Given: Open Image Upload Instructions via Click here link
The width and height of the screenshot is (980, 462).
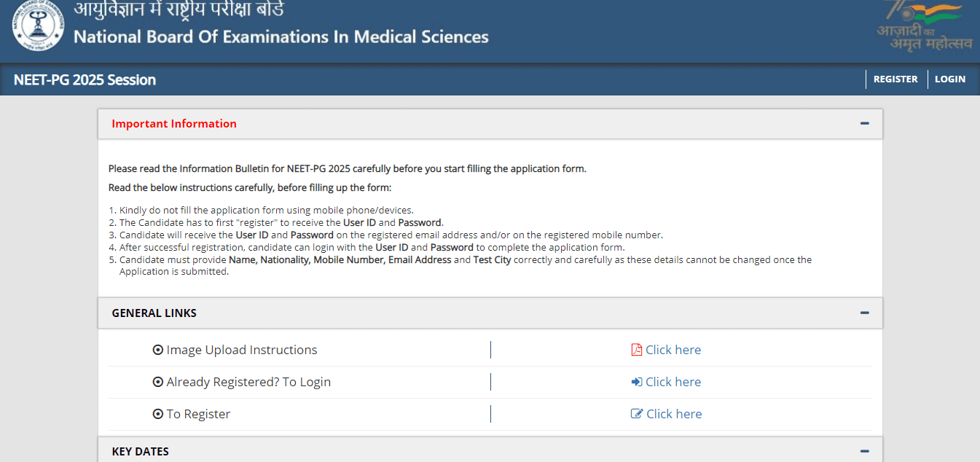Looking at the screenshot, I should (x=673, y=350).
